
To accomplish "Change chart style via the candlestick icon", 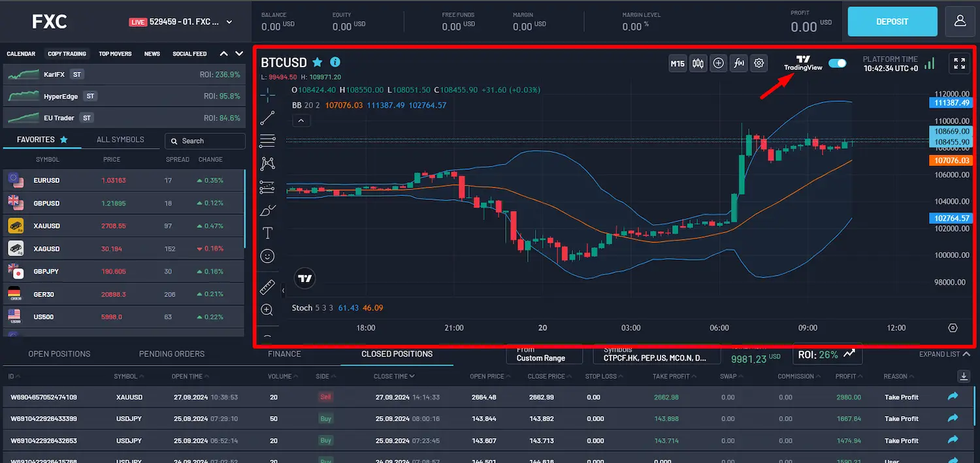I will coord(698,63).
